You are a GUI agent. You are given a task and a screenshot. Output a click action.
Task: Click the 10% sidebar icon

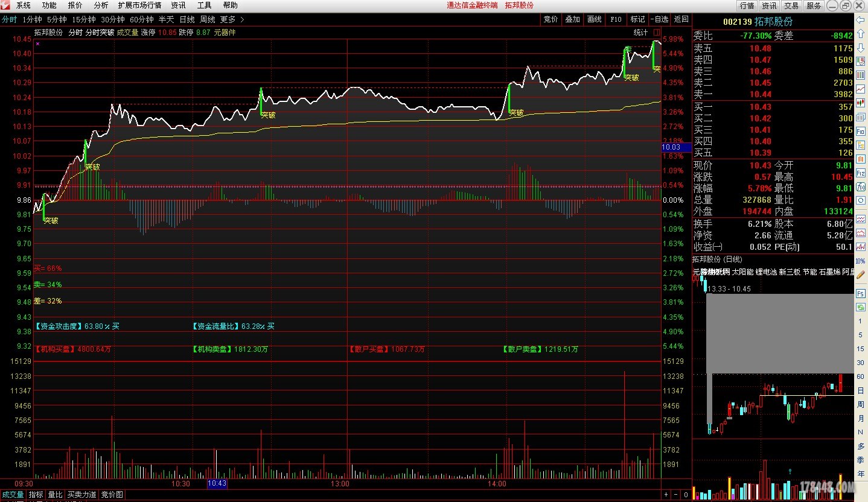[x=861, y=261]
